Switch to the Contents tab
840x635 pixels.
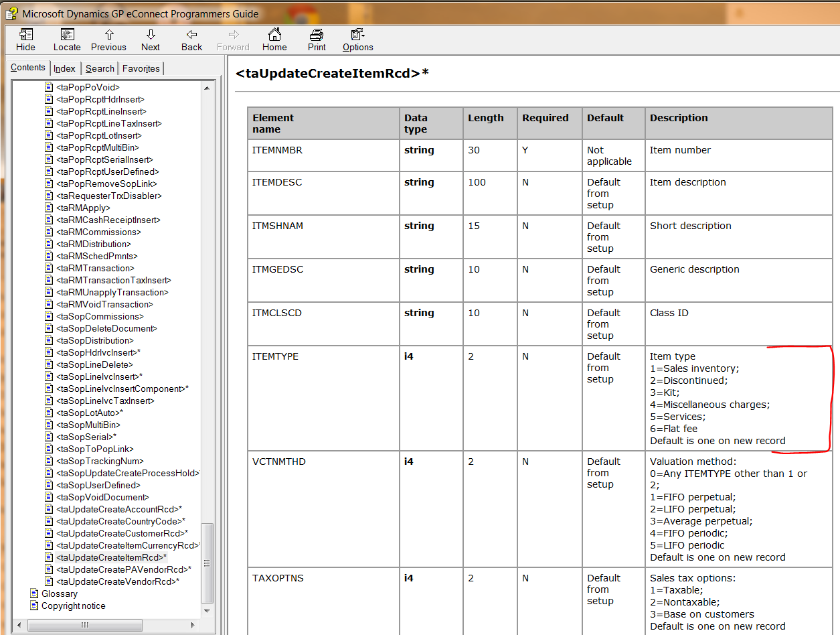(x=28, y=68)
